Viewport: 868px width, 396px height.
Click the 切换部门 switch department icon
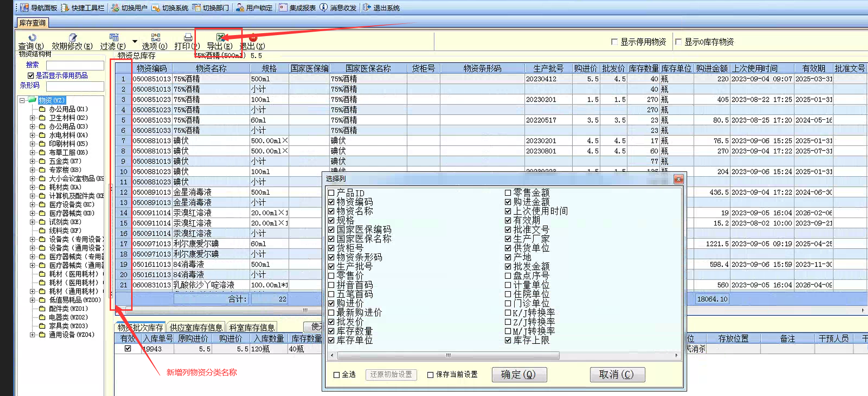[x=196, y=8]
